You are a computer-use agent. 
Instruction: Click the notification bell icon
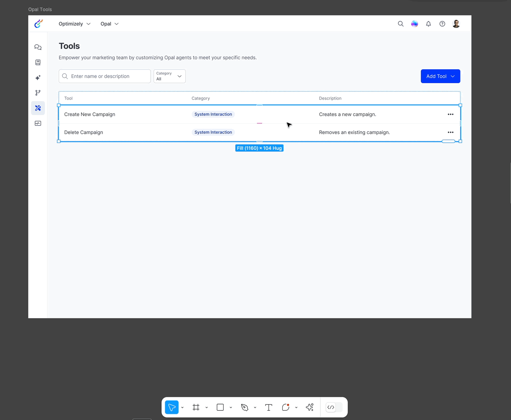428,24
